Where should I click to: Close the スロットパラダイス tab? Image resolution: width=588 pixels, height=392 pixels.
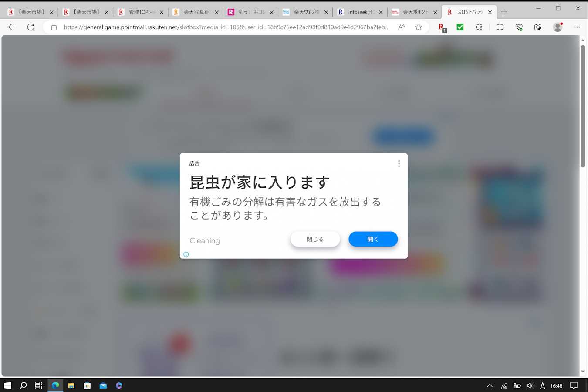pos(490,12)
